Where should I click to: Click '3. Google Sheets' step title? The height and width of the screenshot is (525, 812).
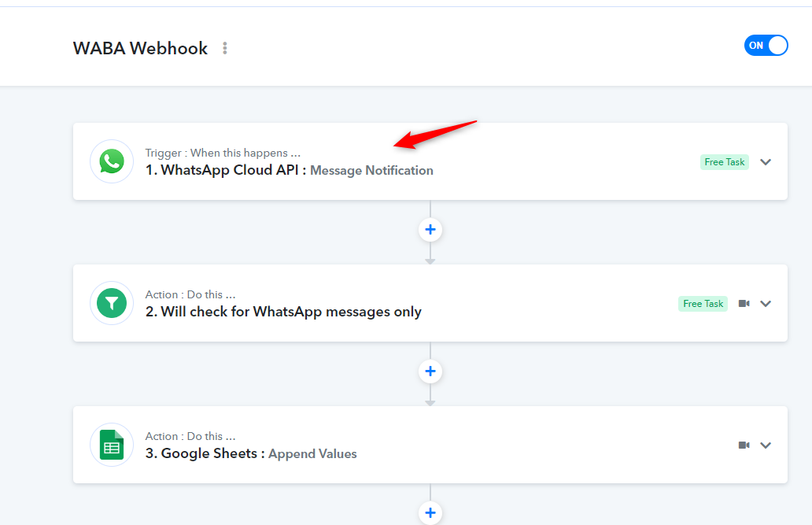click(205, 453)
